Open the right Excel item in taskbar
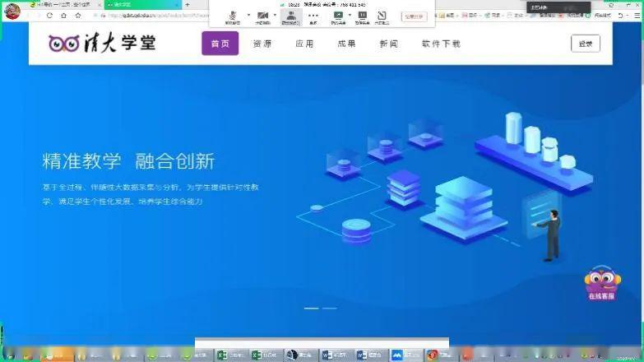644x362 pixels. tap(266, 355)
